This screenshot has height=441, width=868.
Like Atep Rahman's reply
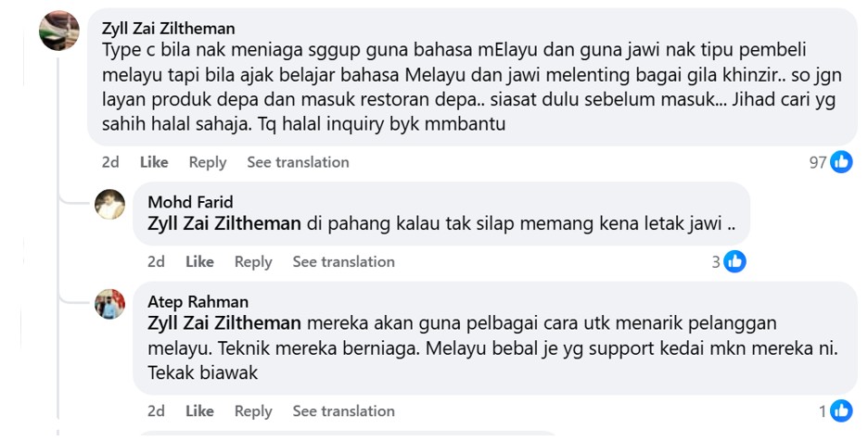coord(199,411)
